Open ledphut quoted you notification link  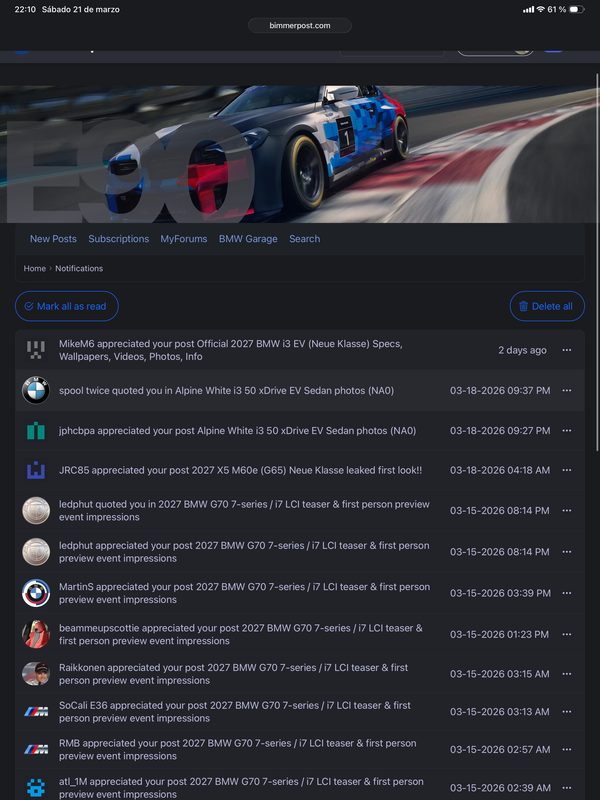pyautogui.click(x=244, y=511)
